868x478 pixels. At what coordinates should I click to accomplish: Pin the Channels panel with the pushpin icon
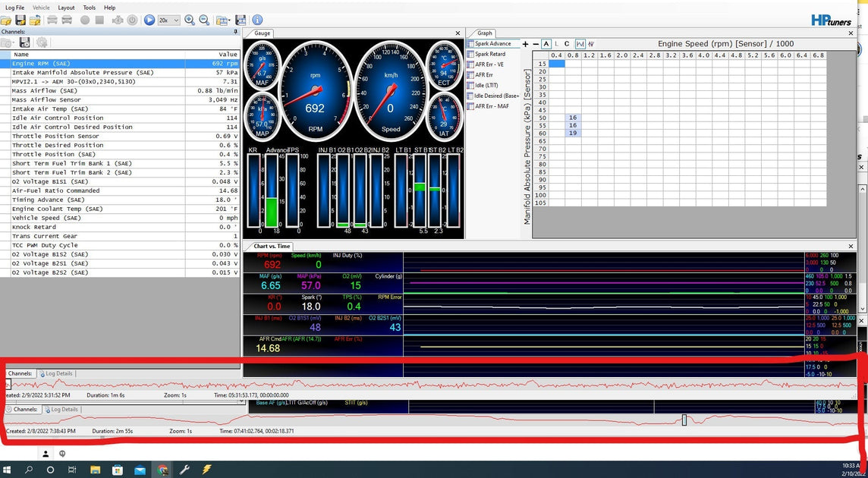coord(237,32)
